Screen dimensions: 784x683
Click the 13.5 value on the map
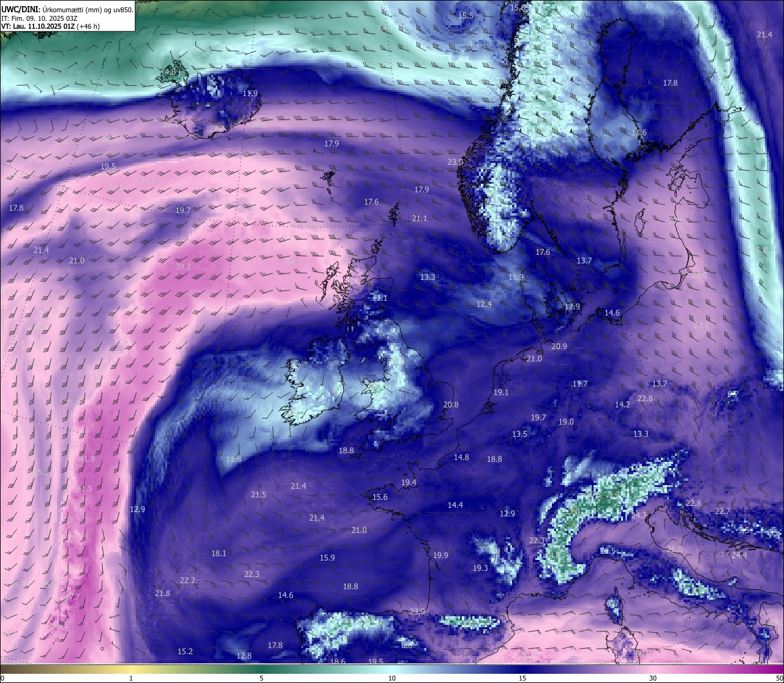[519, 434]
